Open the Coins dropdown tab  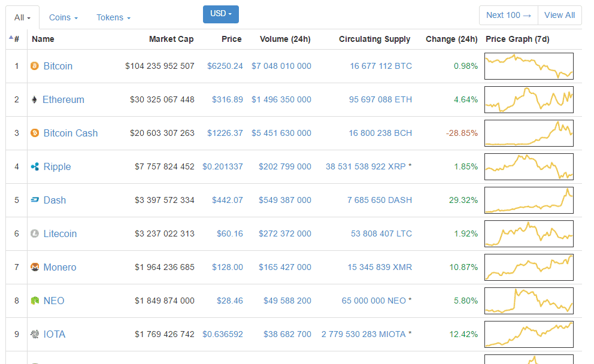pos(63,17)
